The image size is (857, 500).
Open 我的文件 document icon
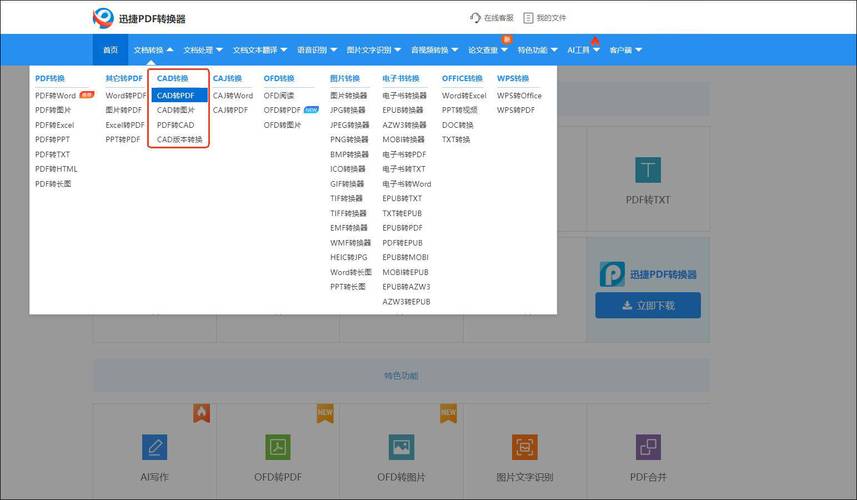tap(528, 18)
